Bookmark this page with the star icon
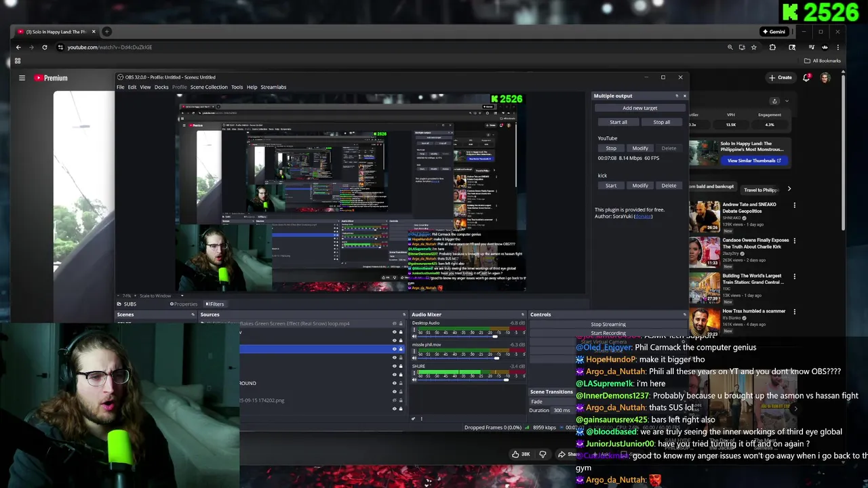868x488 pixels. [x=753, y=47]
